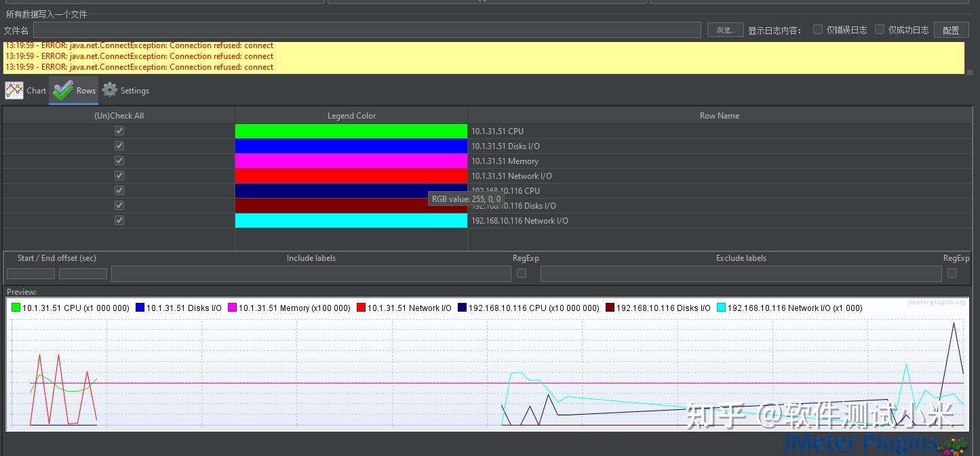Toggle the 10.1.31.51 Memory row checkbox

click(119, 161)
